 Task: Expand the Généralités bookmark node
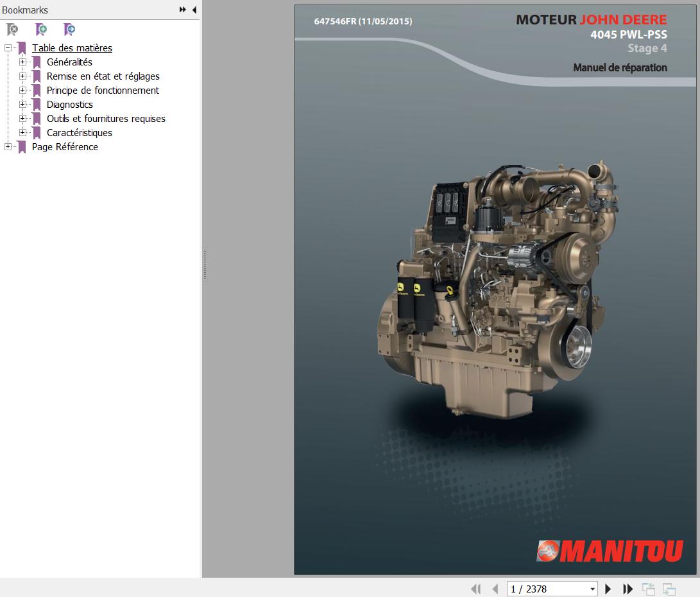tap(22, 62)
